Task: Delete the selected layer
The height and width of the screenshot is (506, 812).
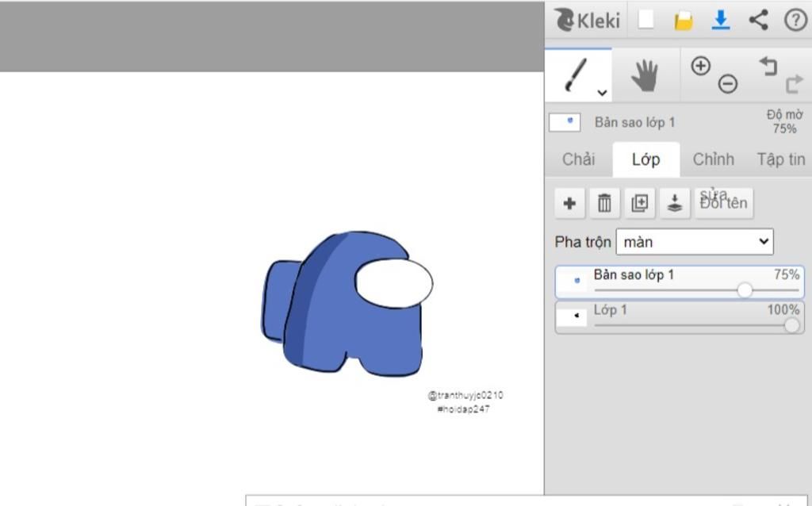Action: (x=604, y=203)
